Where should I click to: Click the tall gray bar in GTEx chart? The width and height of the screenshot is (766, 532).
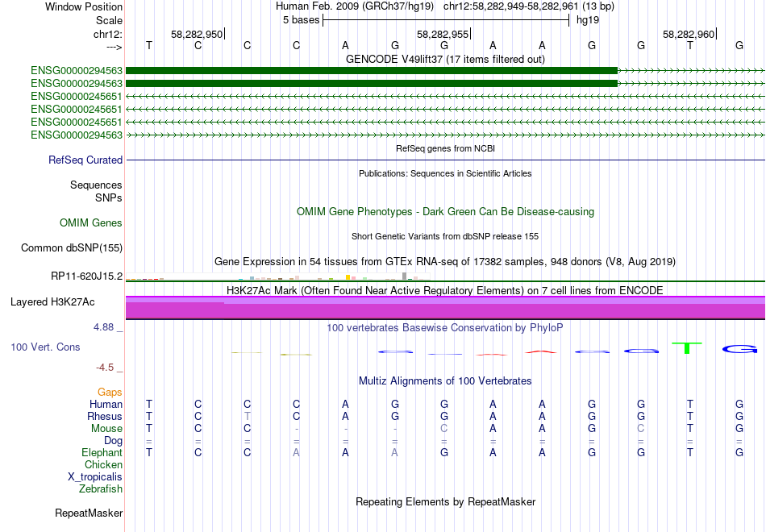click(404, 276)
